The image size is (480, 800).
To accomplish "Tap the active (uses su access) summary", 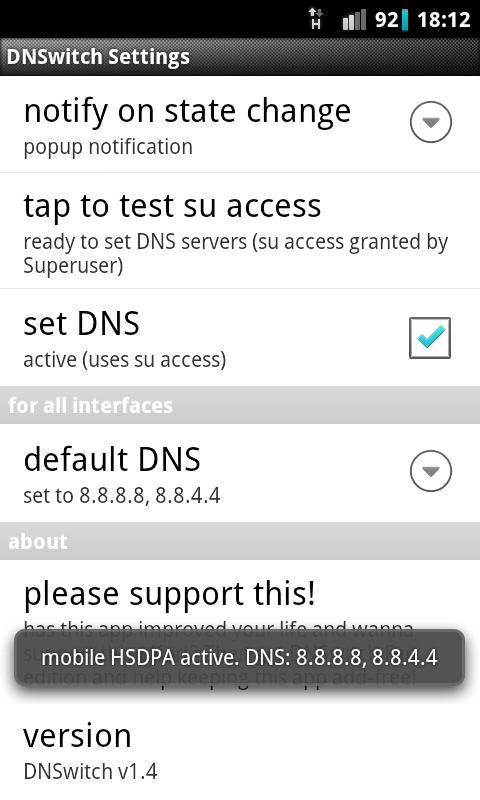I will coord(124,360).
